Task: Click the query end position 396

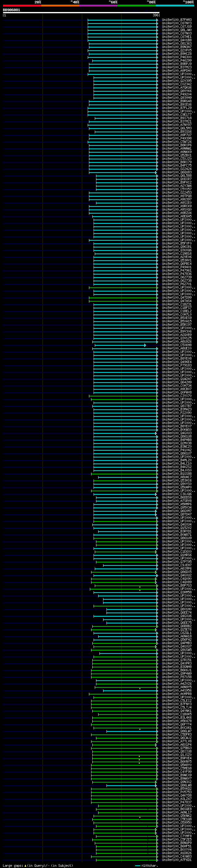Action: (x=155, y=15)
